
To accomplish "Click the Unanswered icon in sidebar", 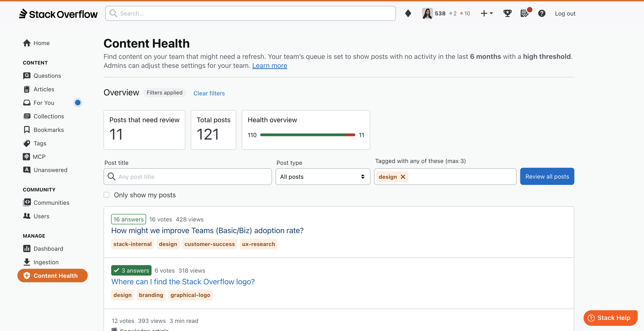I will tap(27, 170).
